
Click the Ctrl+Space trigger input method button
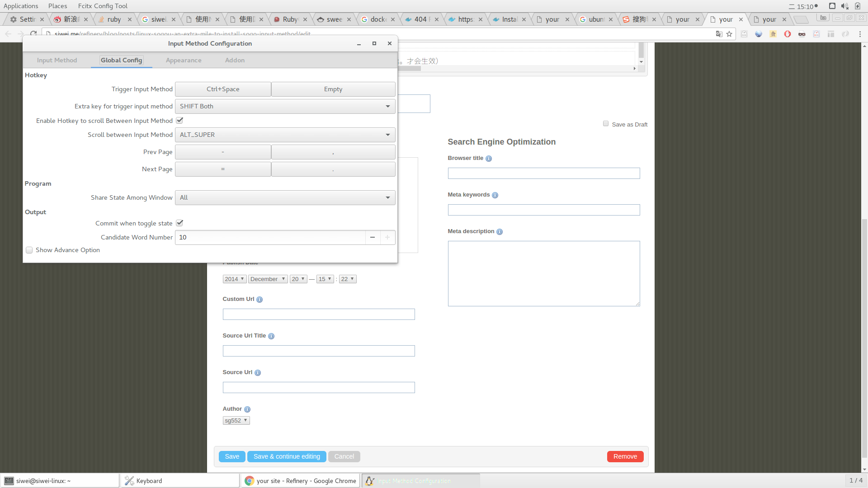pyautogui.click(x=222, y=89)
